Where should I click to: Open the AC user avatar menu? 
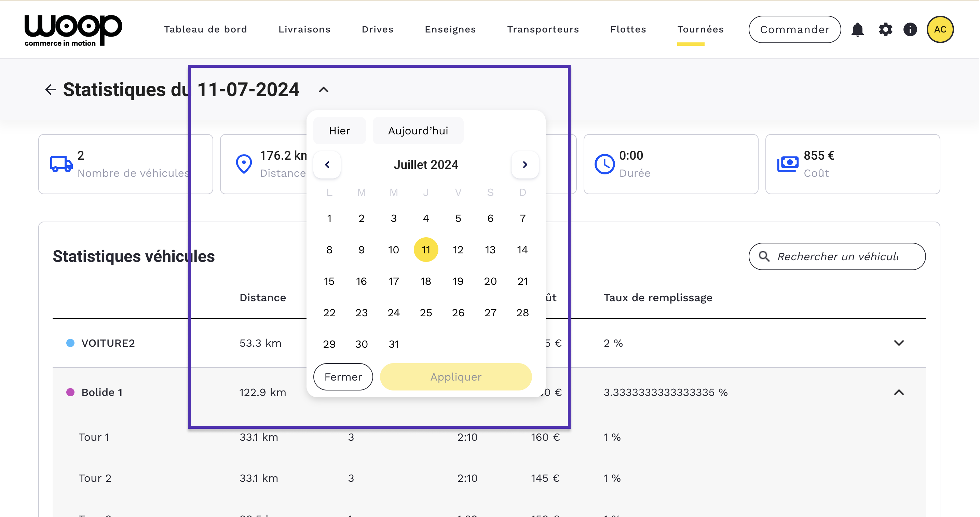coord(940,29)
